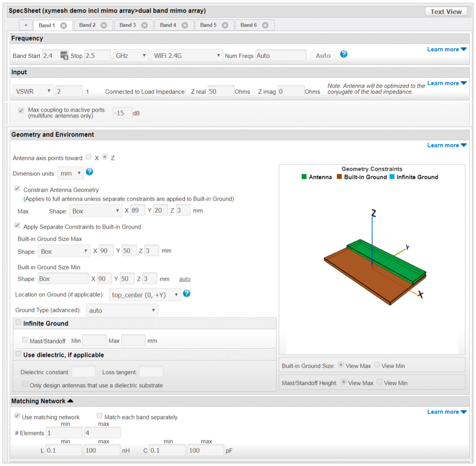This screenshot has width=476, height=466.
Task: Open the Band 5 tab
Action: pyautogui.click(x=208, y=25)
